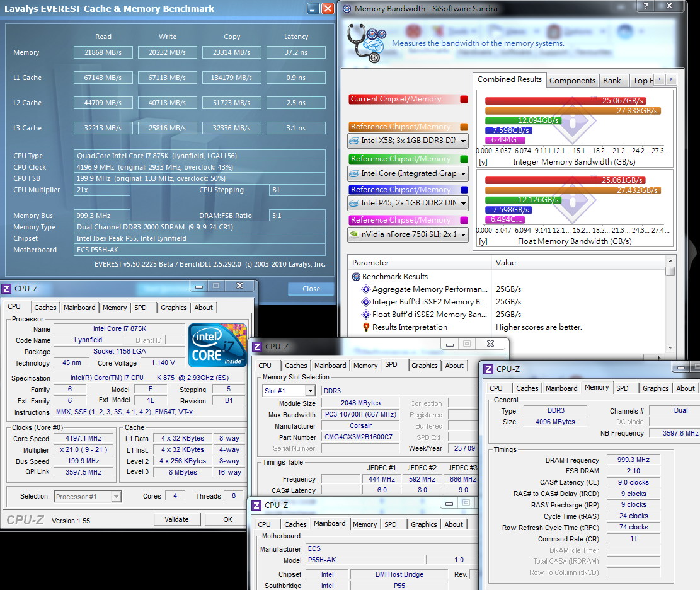Open Graphics tab in the CPU-Z SPD window
This screenshot has height=590, width=700.
pos(425,366)
